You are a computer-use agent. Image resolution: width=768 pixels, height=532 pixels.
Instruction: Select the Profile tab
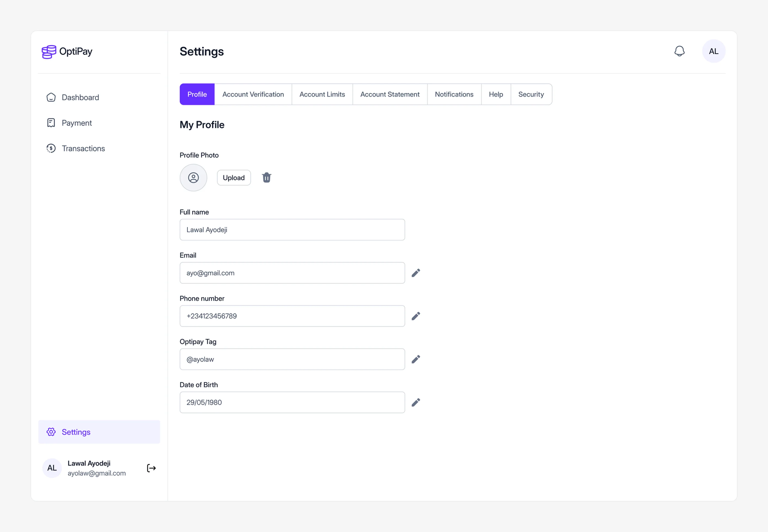click(x=197, y=94)
